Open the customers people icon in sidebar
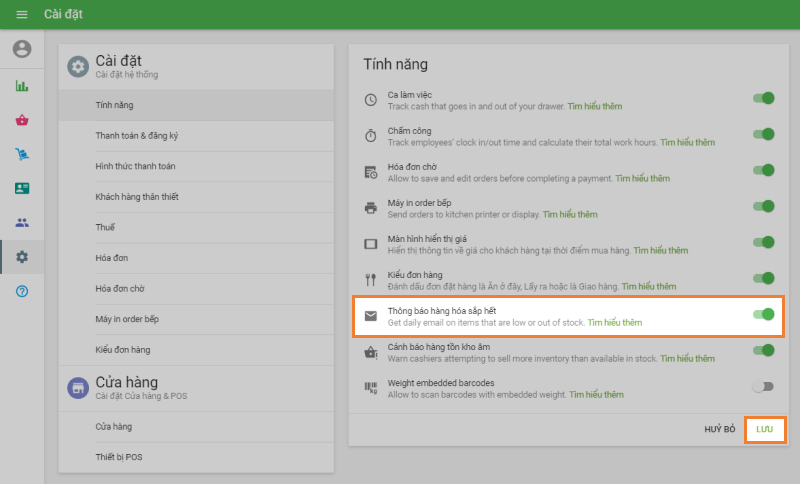This screenshot has width=800, height=484. [22, 222]
